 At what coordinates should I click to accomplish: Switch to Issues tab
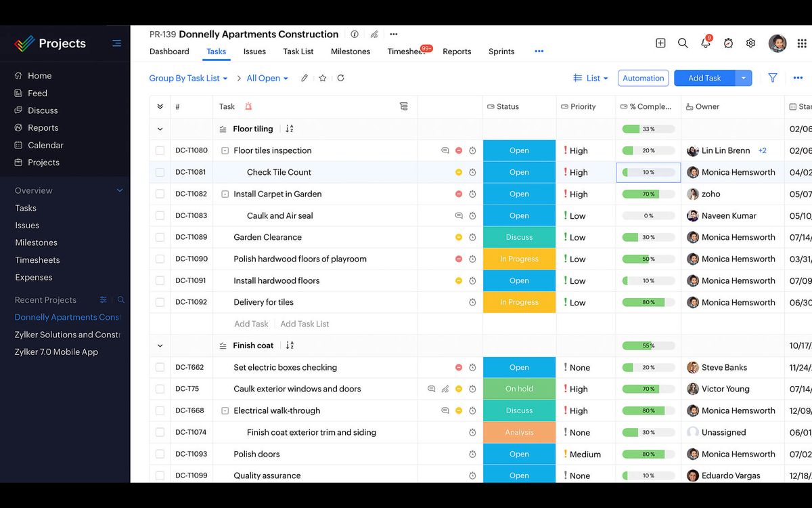click(254, 51)
